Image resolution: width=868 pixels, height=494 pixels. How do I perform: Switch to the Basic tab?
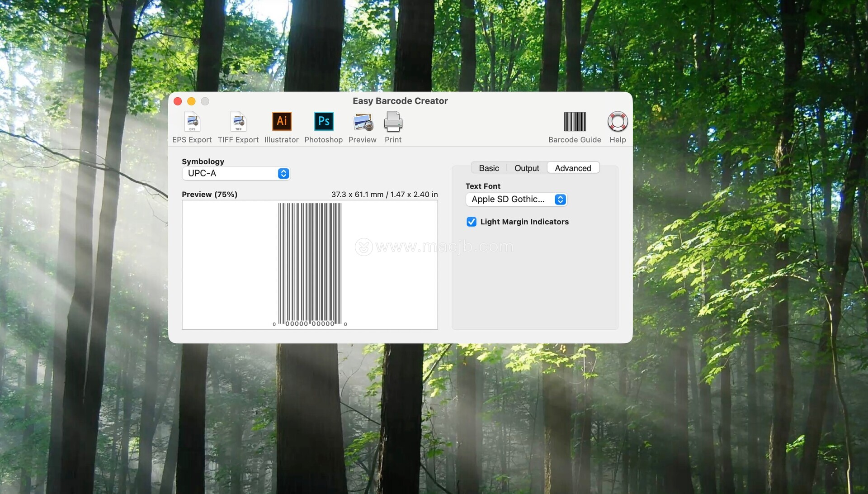point(489,168)
